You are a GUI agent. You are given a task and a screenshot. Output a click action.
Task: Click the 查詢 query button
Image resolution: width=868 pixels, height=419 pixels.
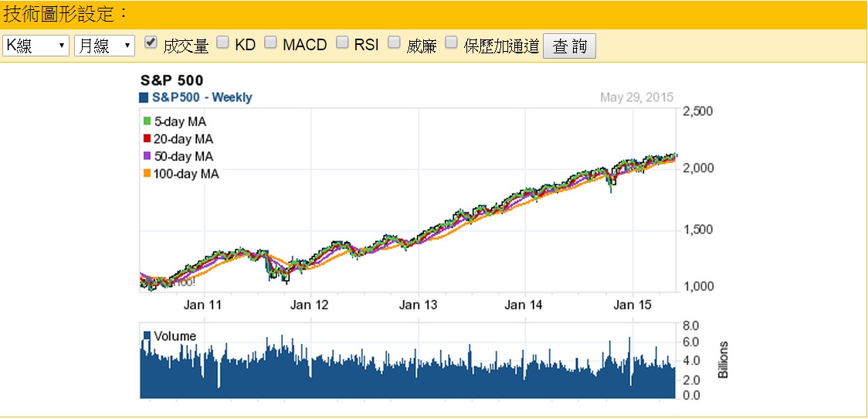tap(570, 46)
